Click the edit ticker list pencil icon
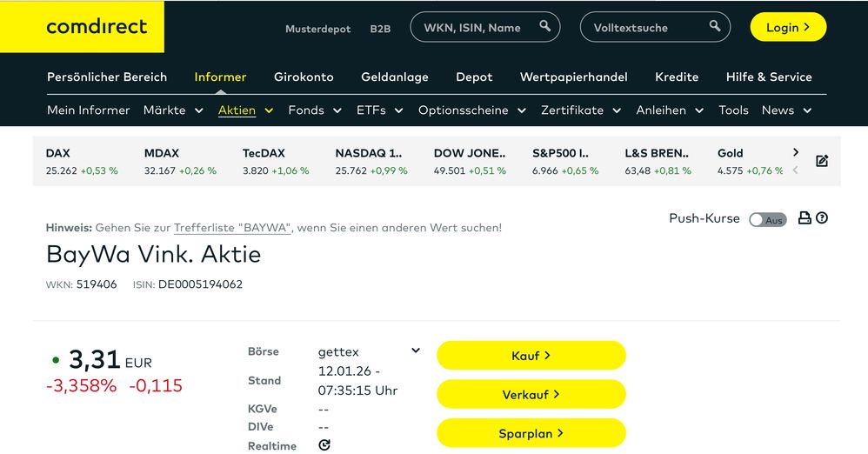This screenshot has height=454, width=868. [822, 161]
